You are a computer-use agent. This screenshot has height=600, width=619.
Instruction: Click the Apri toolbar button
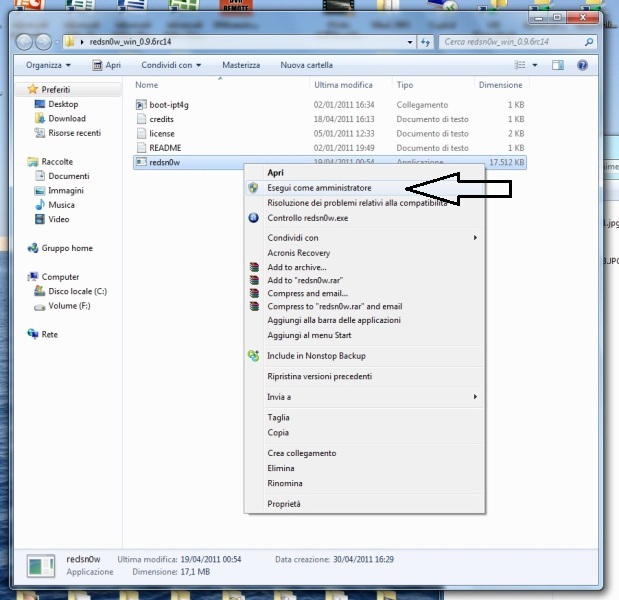(x=107, y=65)
